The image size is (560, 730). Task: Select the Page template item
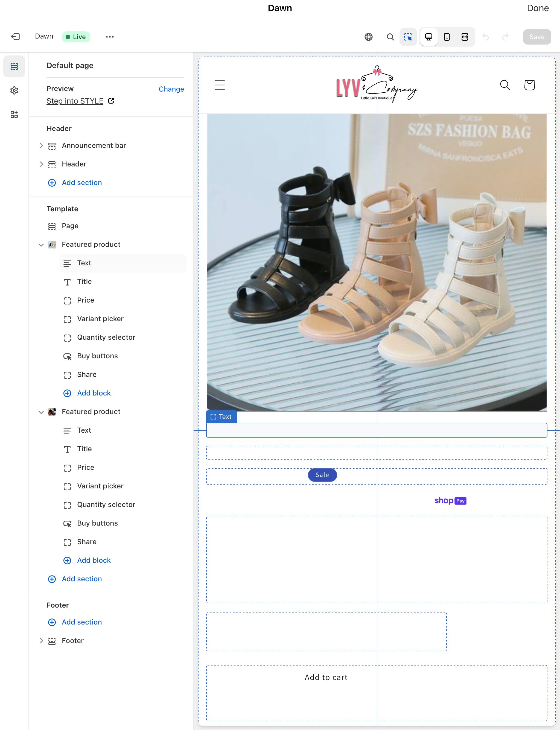[70, 226]
